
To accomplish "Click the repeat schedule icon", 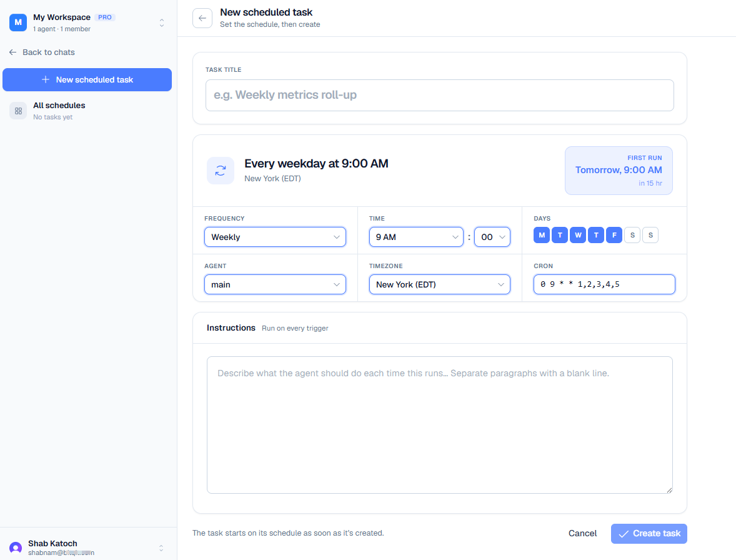I will coord(221,171).
